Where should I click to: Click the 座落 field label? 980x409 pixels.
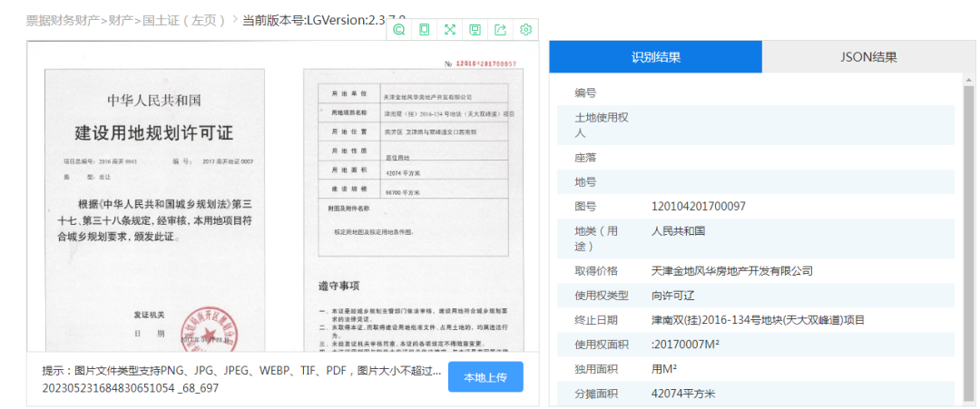pyautogui.click(x=585, y=158)
